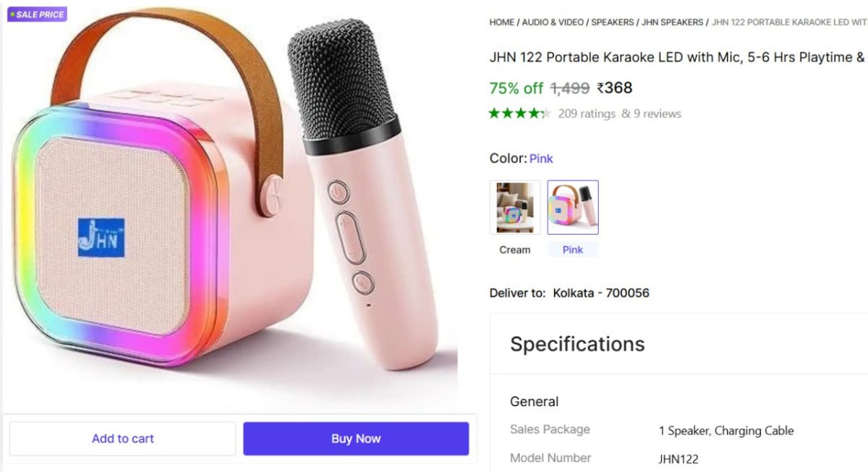
Task: Expand the Specifications section
Action: pos(577,344)
